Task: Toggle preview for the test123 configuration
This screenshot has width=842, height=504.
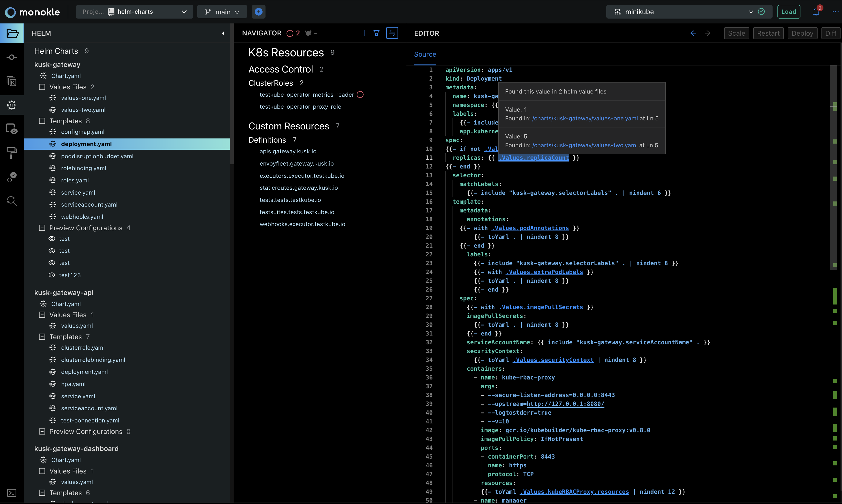Action: (52, 275)
